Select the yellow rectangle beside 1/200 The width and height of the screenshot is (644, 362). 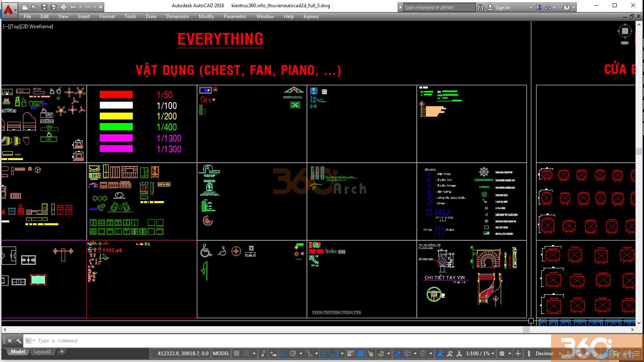[116, 116]
